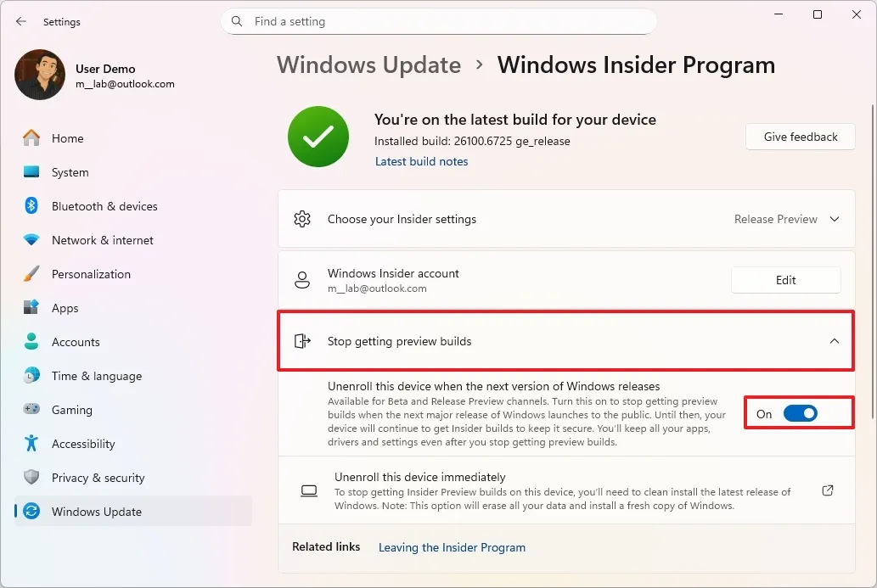
Task: Click the Network & internet globe icon
Action: click(31, 240)
